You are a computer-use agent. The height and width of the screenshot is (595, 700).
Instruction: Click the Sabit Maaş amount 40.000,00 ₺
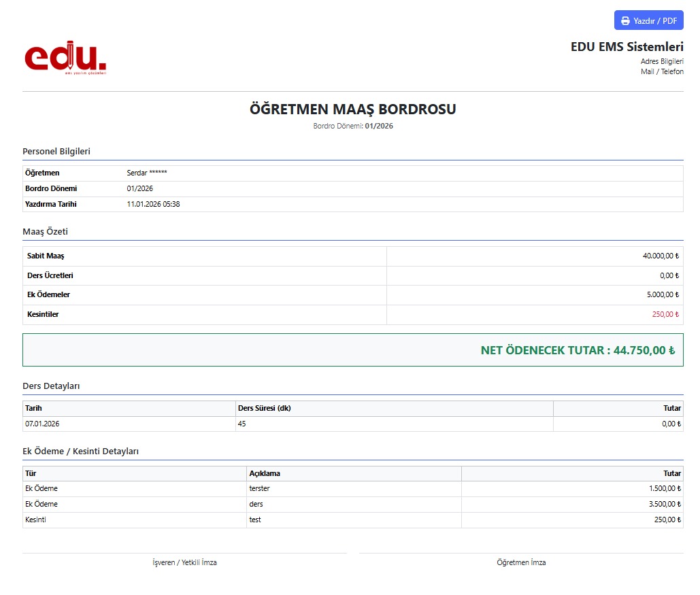tap(661, 256)
